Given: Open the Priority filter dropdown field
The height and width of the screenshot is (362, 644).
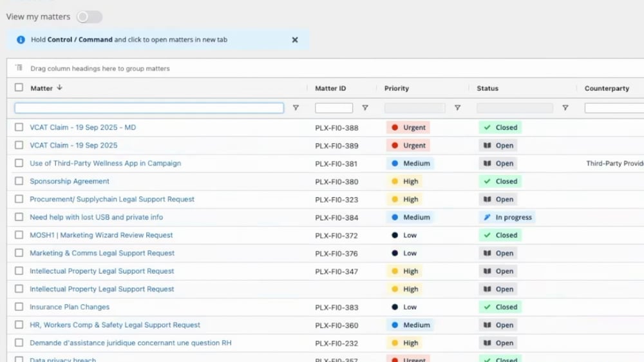Looking at the screenshot, I should click(x=415, y=108).
